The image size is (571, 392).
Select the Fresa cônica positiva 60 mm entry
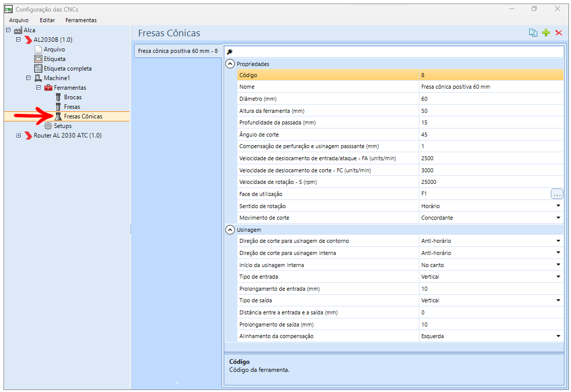(178, 51)
